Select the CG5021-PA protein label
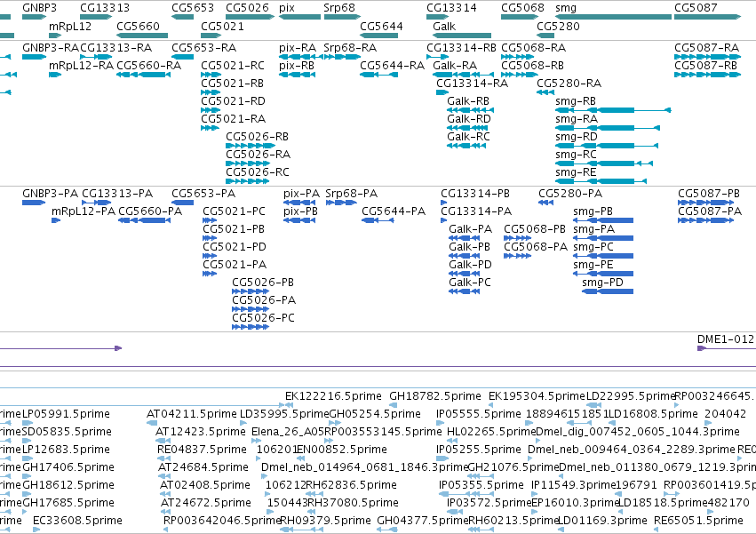 [235, 265]
